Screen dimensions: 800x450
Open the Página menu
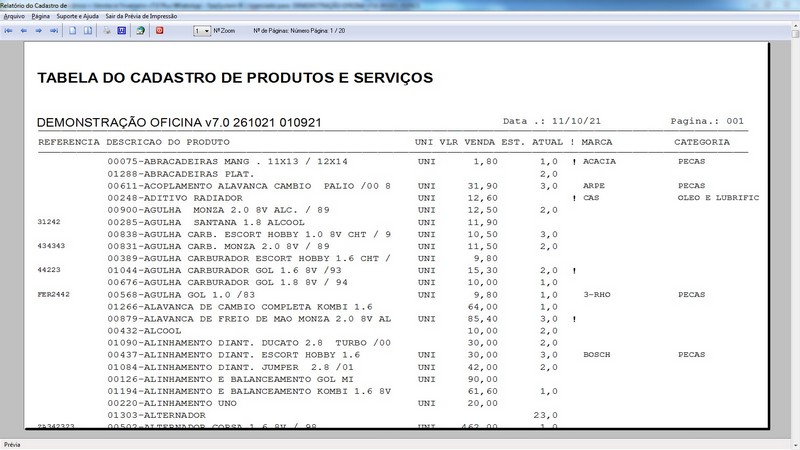click(x=40, y=16)
